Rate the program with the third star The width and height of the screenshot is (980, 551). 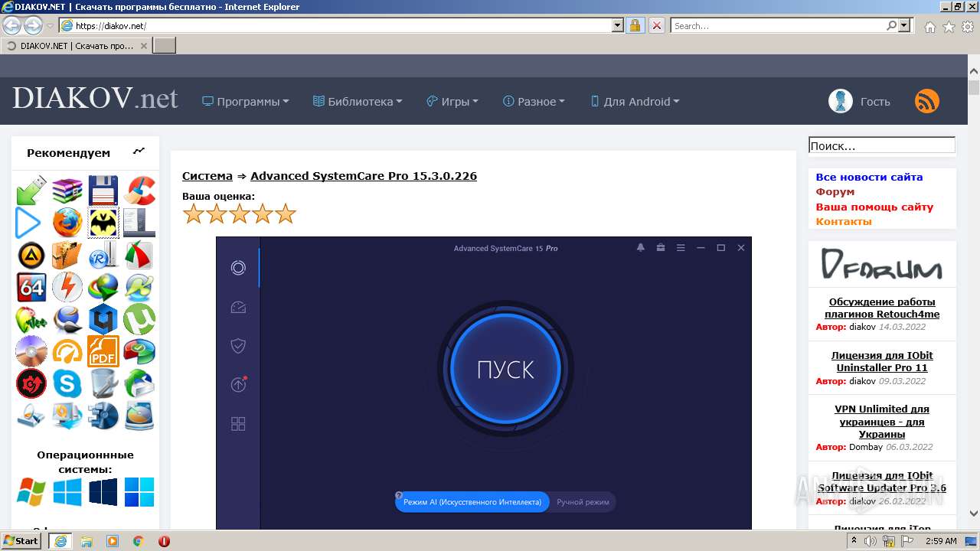click(x=240, y=214)
